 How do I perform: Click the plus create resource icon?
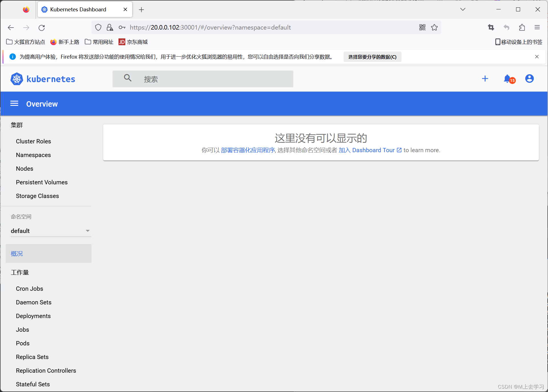coord(485,79)
